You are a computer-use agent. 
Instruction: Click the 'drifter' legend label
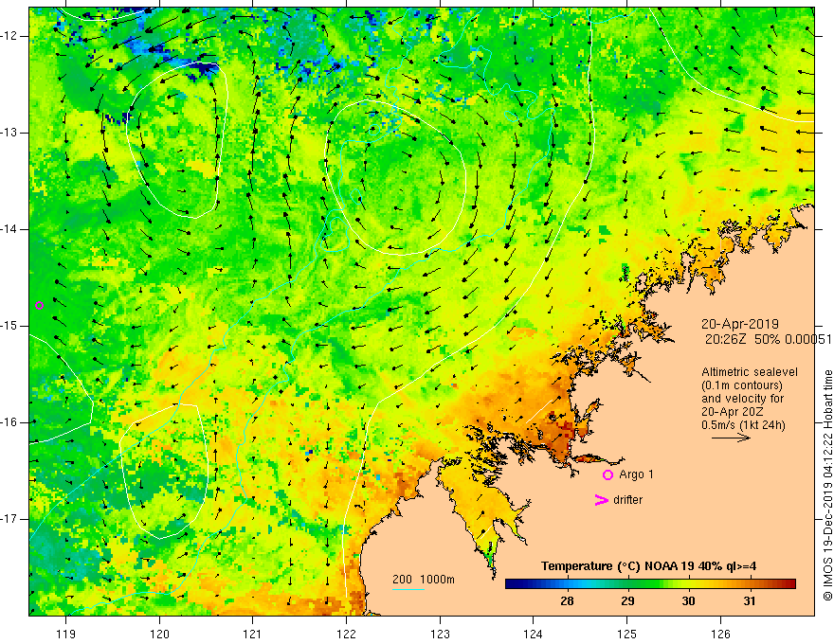[x=627, y=500]
